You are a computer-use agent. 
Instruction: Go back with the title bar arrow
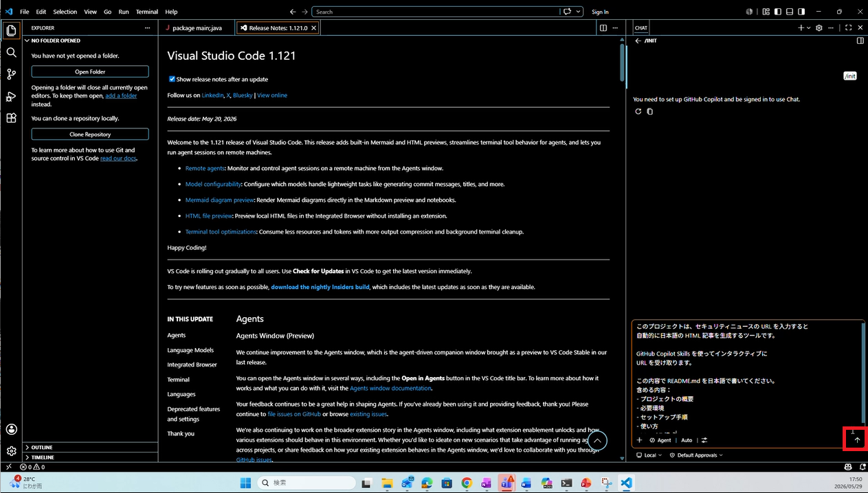(x=293, y=12)
